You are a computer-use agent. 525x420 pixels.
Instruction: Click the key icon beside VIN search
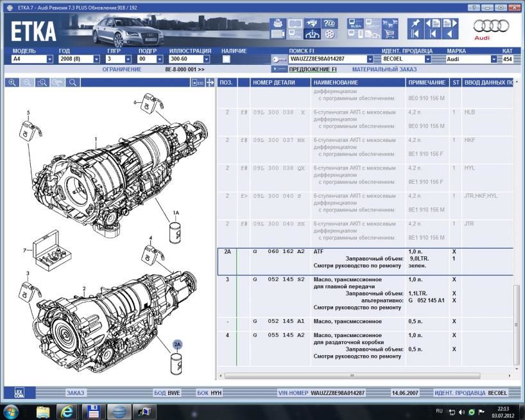[279, 59]
